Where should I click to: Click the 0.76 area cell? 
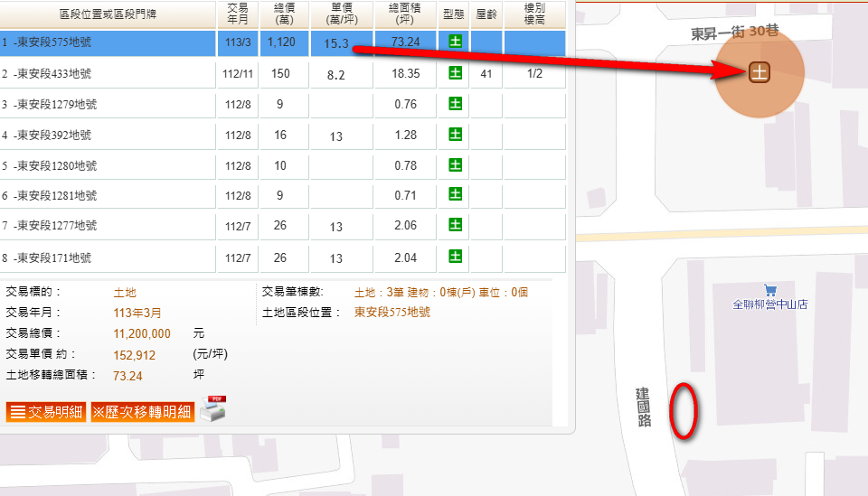click(x=405, y=105)
